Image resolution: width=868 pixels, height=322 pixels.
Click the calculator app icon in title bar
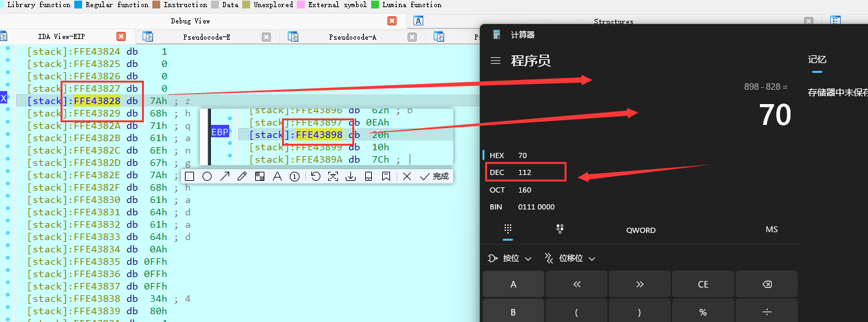click(x=497, y=34)
